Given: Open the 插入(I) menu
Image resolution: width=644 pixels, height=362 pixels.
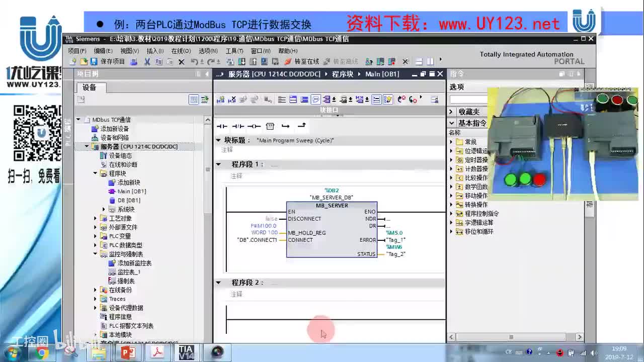Looking at the screenshot, I should tap(155, 51).
